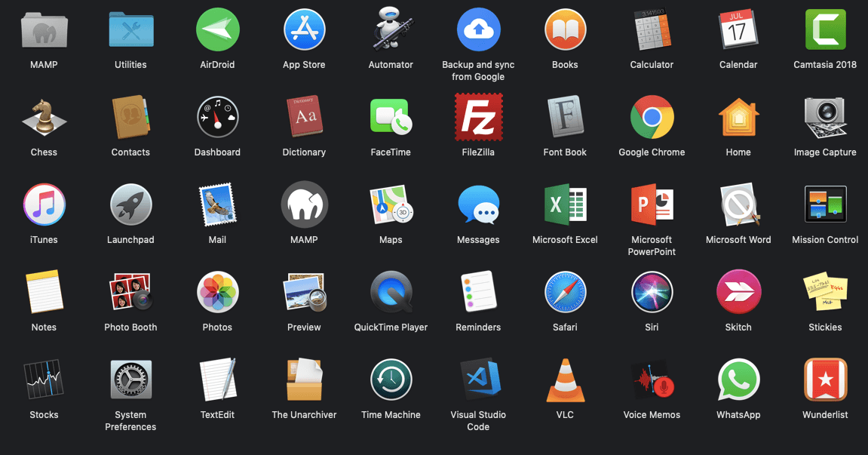Launch Microsoft PowerPoint

(652, 204)
